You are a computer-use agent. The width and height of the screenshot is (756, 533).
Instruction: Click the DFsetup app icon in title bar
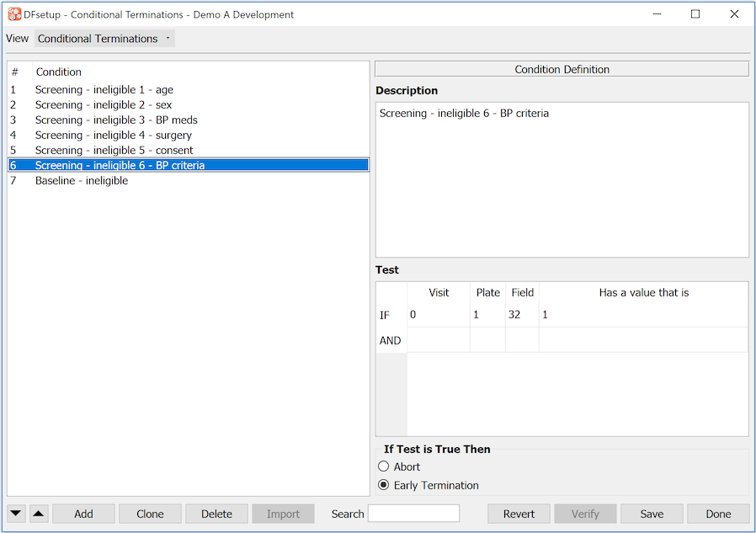tap(14, 14)
